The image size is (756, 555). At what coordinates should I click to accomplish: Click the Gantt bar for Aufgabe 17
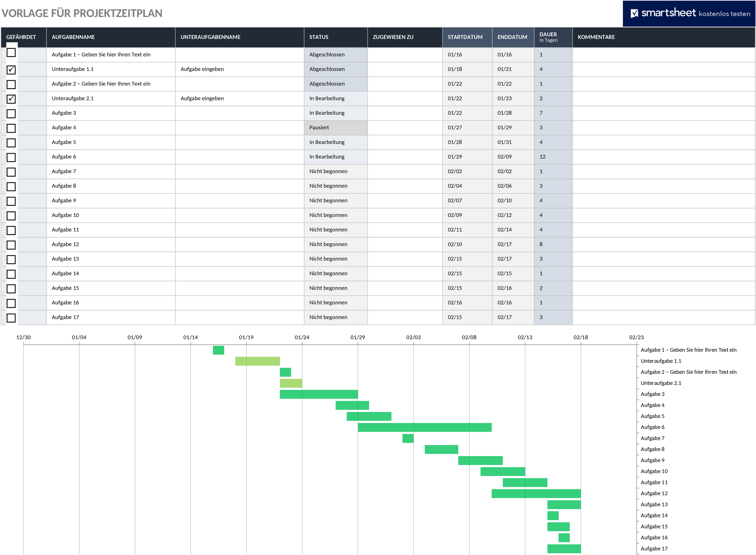pos(564,549)
